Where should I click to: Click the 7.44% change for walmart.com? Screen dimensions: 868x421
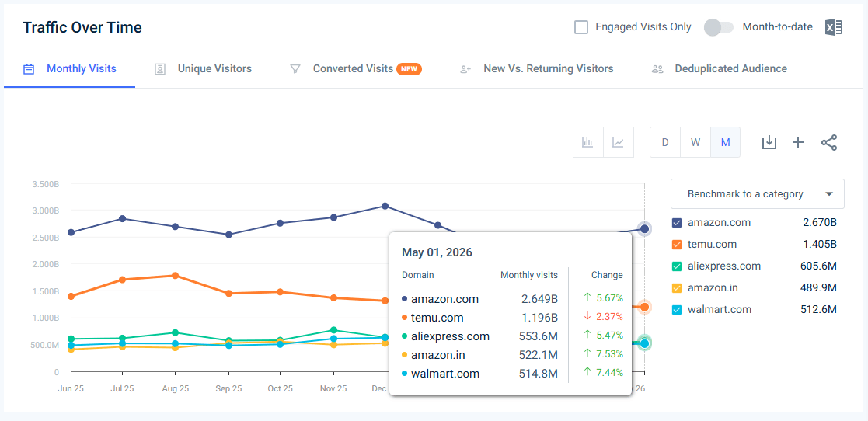(x=608, y=373)
